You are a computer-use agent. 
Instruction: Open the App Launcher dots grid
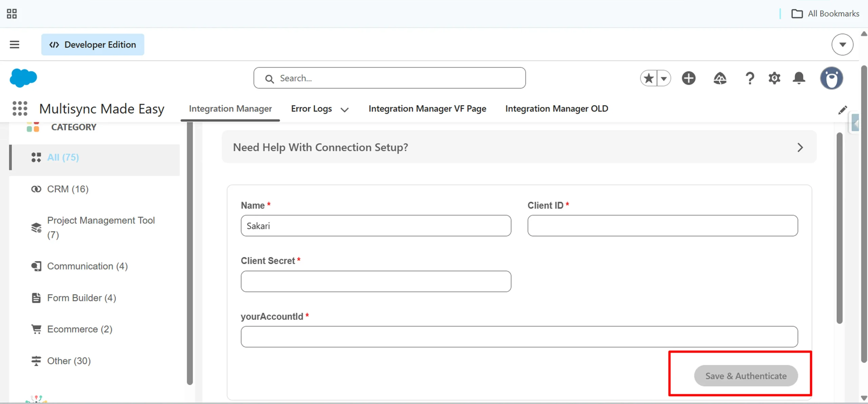pyautogui.click(x=20, y=108)
